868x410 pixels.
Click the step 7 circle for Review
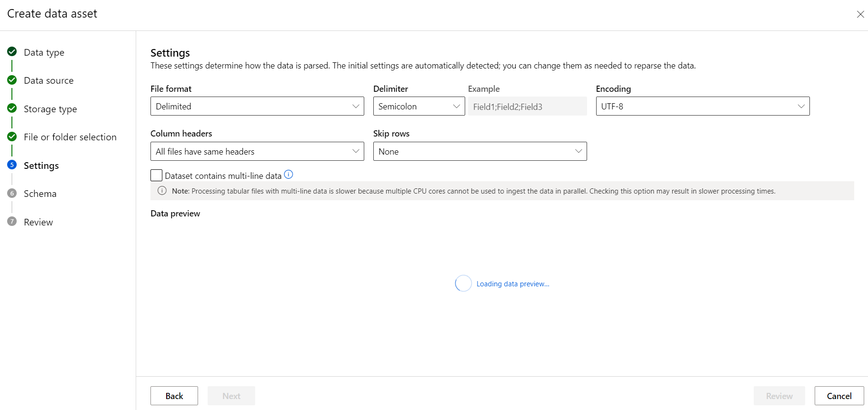tap(12, 222)
